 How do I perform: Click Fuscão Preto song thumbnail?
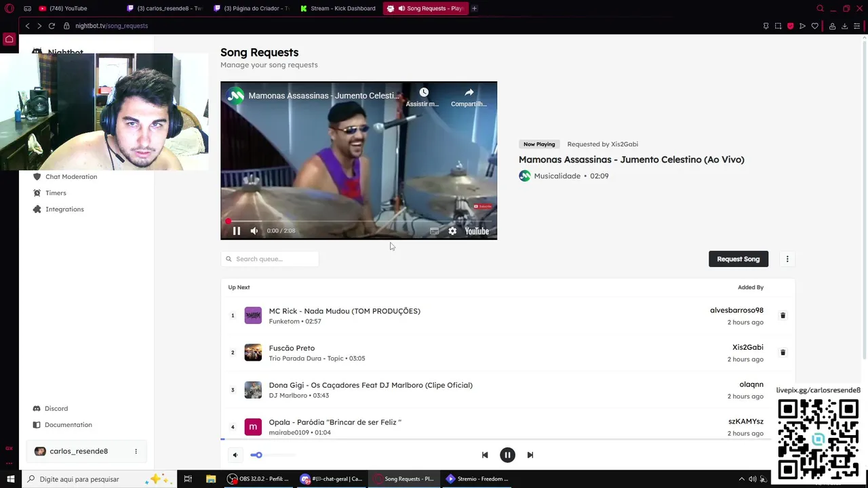(x=253, y=352)
